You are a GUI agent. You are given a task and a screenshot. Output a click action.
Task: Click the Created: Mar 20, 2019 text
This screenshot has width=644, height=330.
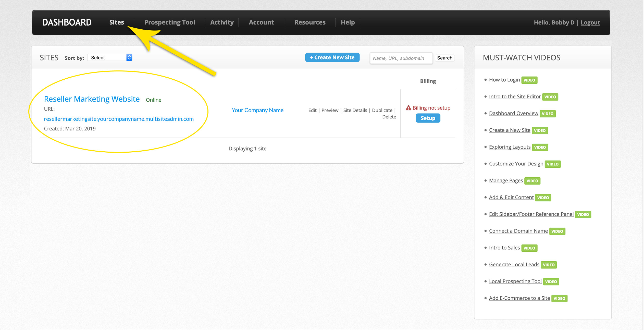[x=70, y=129]
